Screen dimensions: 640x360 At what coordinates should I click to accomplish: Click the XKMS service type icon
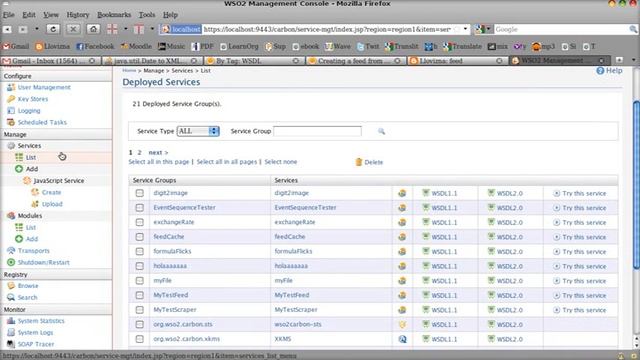(402, 339)
